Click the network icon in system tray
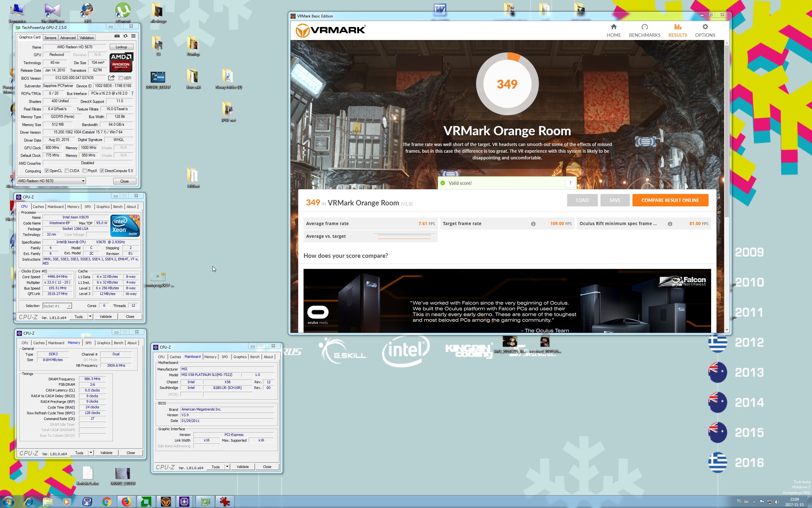 (769, 502)
